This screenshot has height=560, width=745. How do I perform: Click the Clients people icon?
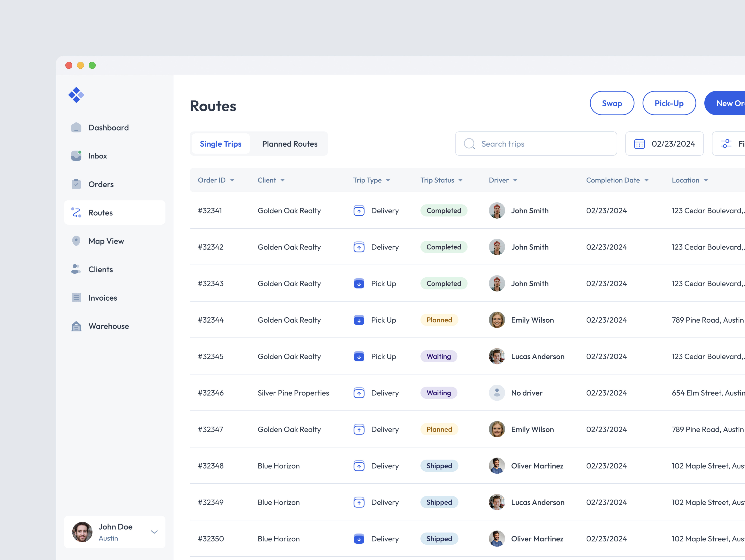(76, 269)
